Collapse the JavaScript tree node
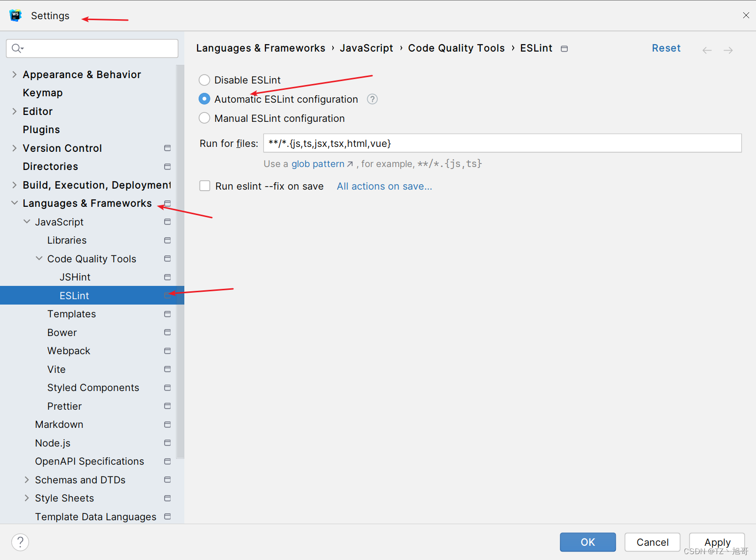 click(x=27, y=222)
